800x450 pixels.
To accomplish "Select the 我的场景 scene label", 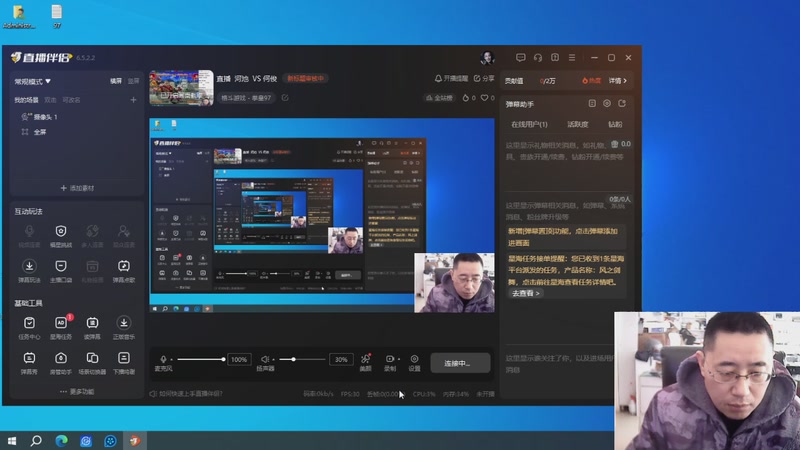I will 26,100.
